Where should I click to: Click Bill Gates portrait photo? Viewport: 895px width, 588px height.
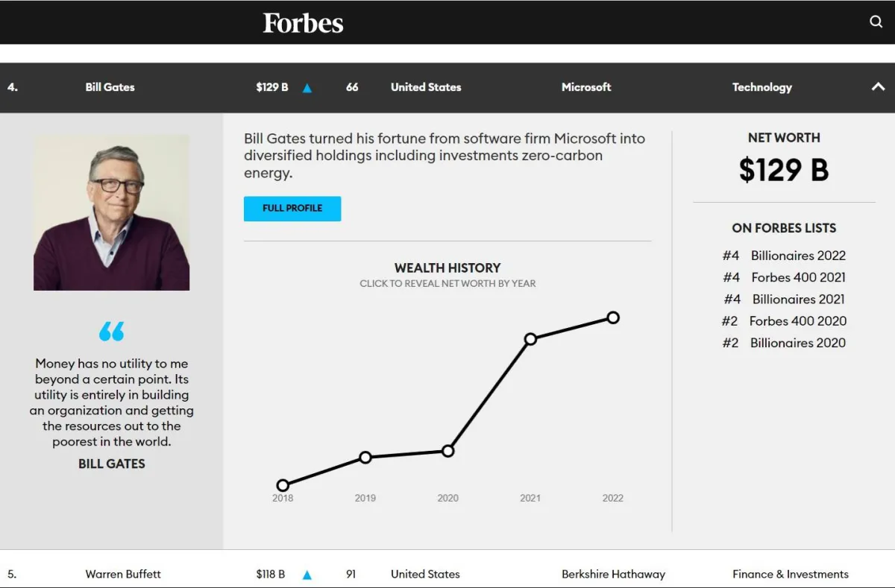click(x=112, y=212)
